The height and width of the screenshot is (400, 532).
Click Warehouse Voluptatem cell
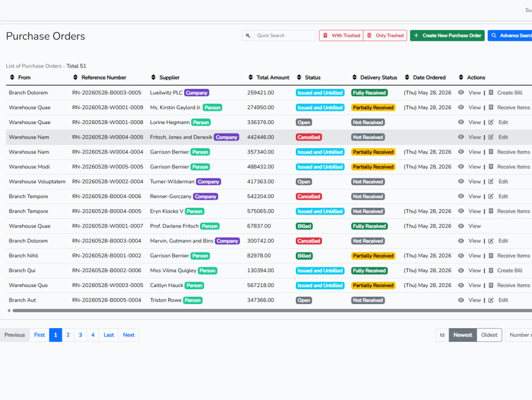[37, 182]
